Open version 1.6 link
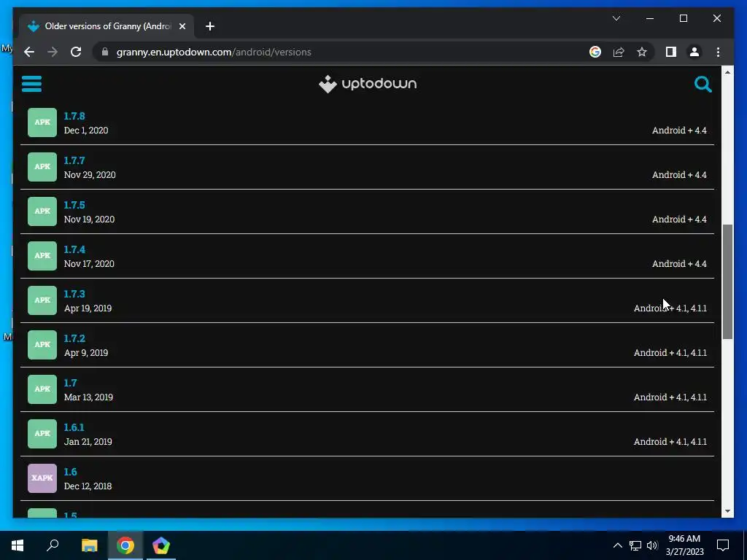 click(70, 472)
